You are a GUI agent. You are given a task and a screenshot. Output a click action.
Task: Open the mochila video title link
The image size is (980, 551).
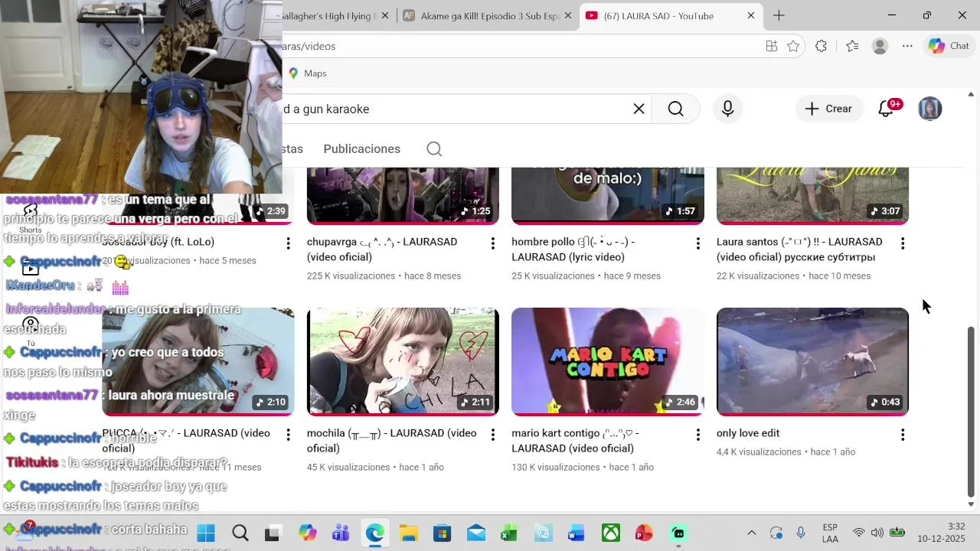pyautogui.click(x=390, y=441)
